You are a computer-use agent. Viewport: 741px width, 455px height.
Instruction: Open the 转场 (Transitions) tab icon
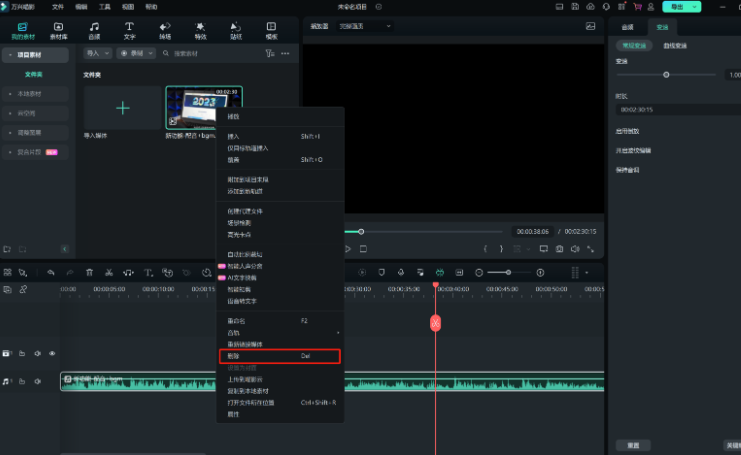(x=165, y=29)
